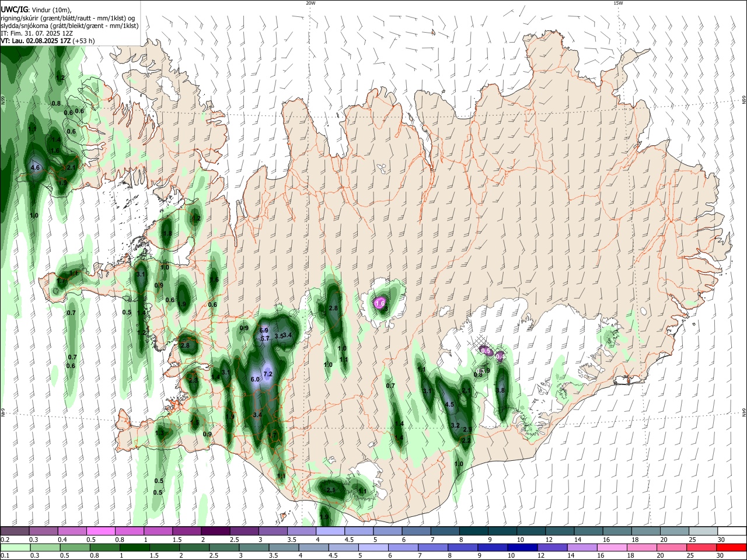Select the light pink rain swatch labeled 16
Screen dimensions: 747x560
tap(612, 547)
